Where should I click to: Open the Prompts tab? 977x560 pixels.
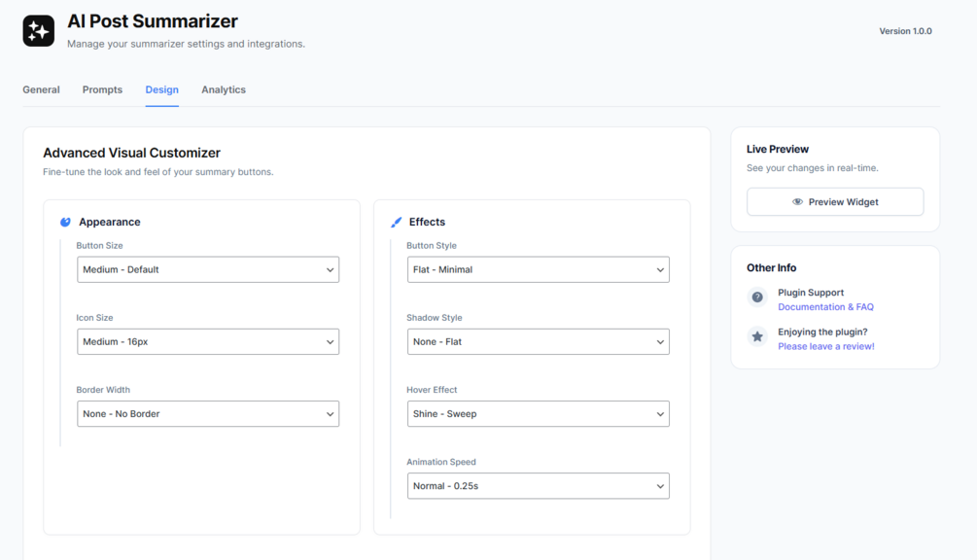[x=102, y=89]
